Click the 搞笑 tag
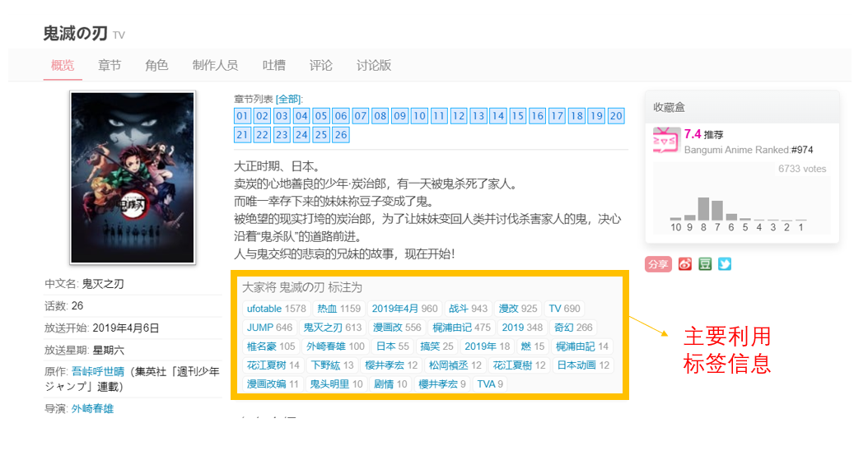This screenshot has width=868, height=451. coord(436,346)
